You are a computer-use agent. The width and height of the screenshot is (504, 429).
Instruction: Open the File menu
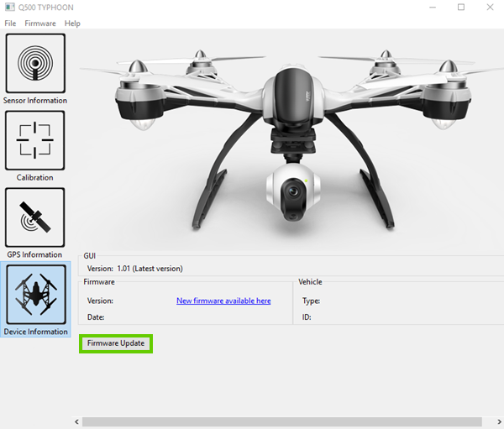pyautogui.click(x=10, y=24)
